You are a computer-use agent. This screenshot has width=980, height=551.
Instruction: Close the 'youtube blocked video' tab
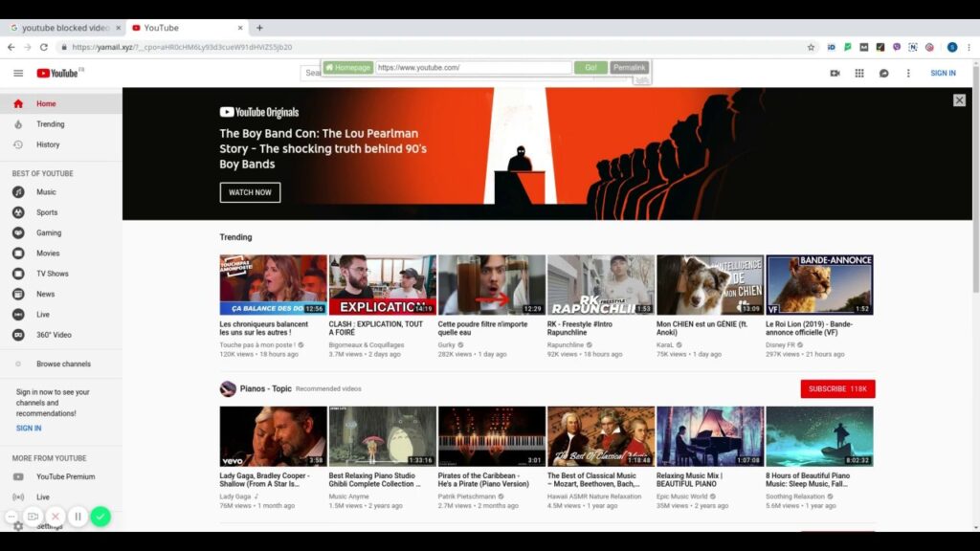click(118, 28)
